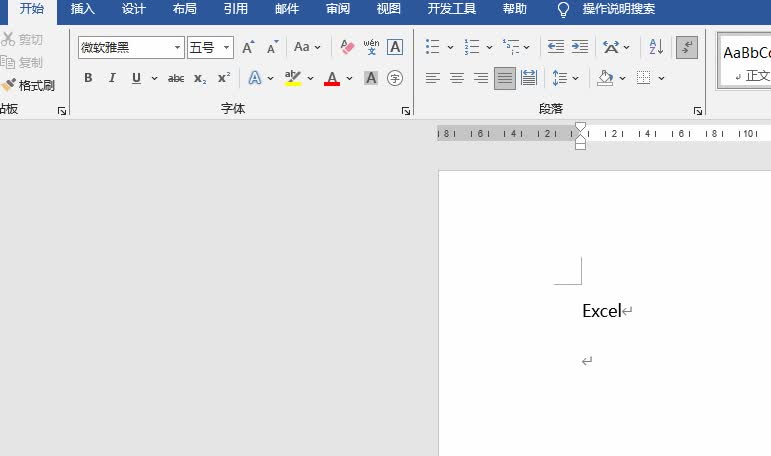Toggle justify alignment
The image size is (771, 456).
pos(505,78)
